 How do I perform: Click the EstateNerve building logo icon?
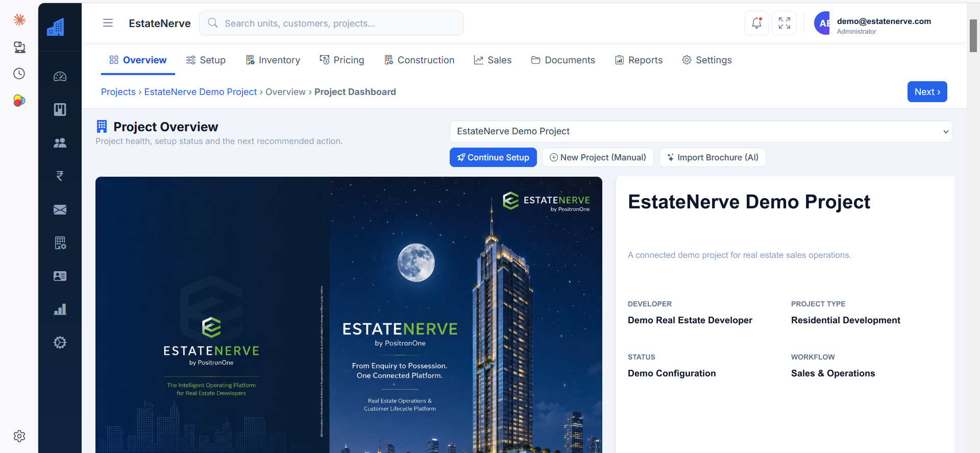pyautogui.click(x=56, y=27)
